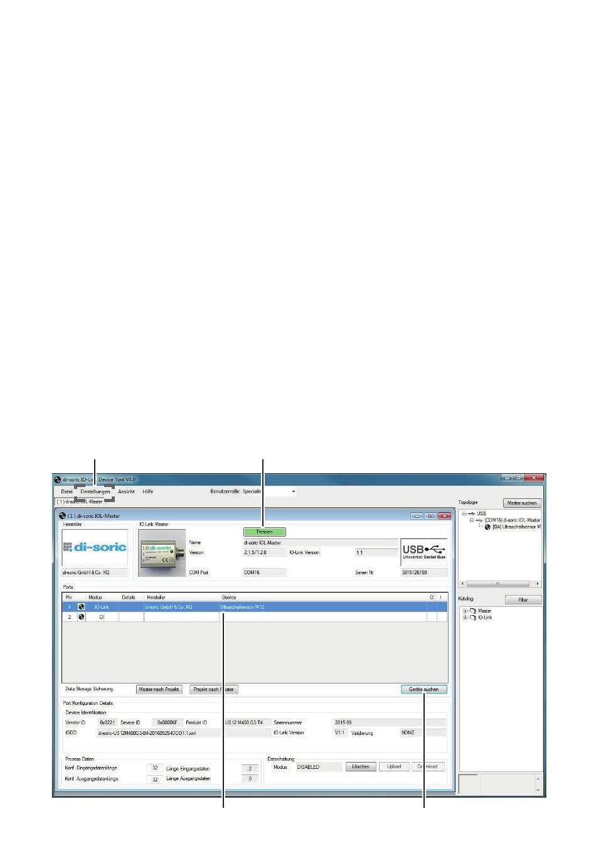Image resolution: width=596 pixels, height=868 pixels.
Task: Click the Löschen button in Datenhaltung
Action: click(x=361, y=767)
